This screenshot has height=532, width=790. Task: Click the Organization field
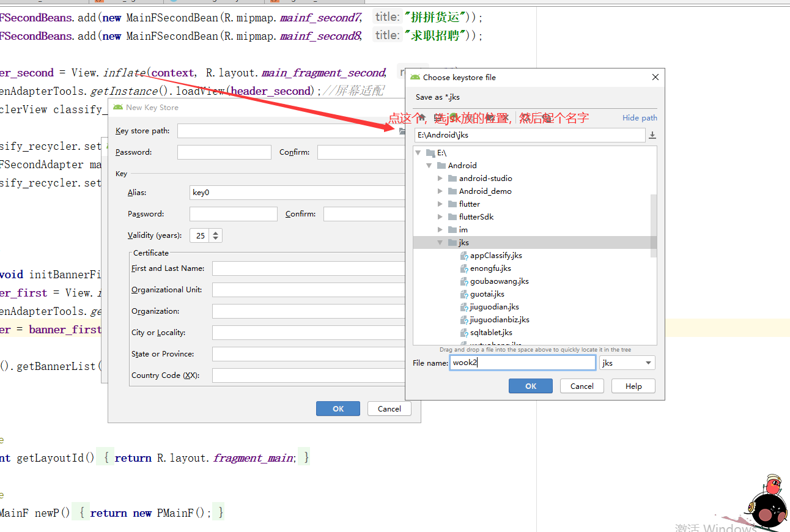pos(309,311)
